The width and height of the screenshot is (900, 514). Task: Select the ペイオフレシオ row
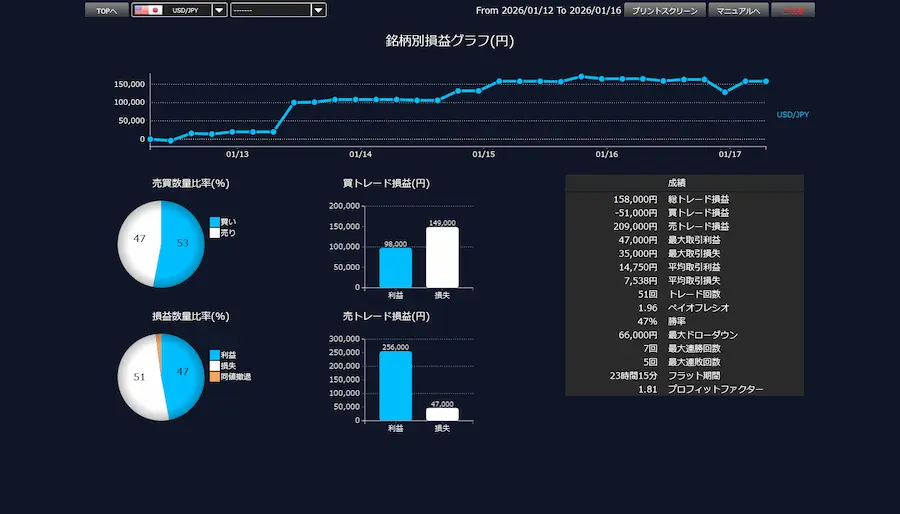pyautogui.click(x=684, y=308)
